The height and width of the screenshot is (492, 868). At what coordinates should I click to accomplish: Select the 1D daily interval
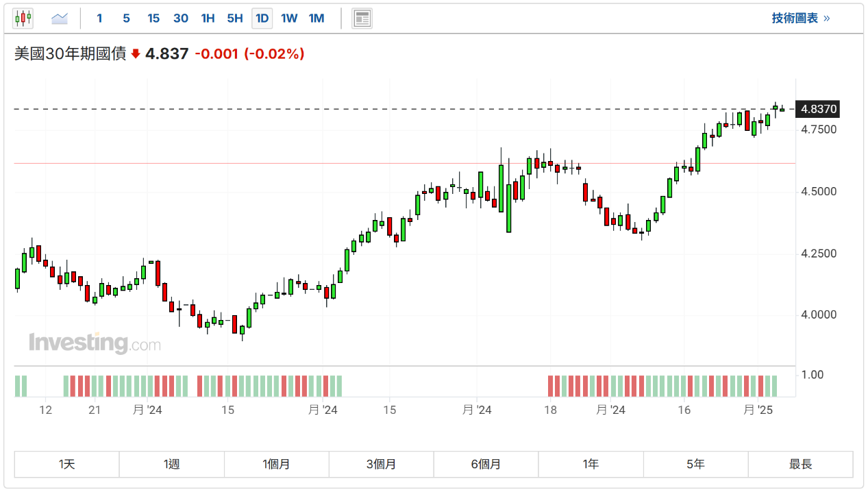click(262, 19)
